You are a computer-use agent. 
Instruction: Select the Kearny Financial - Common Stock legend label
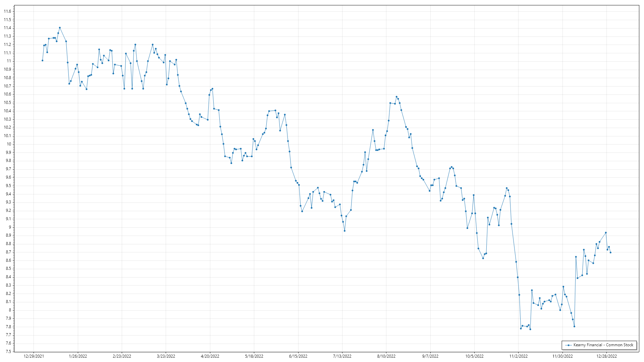pos(603,345)
